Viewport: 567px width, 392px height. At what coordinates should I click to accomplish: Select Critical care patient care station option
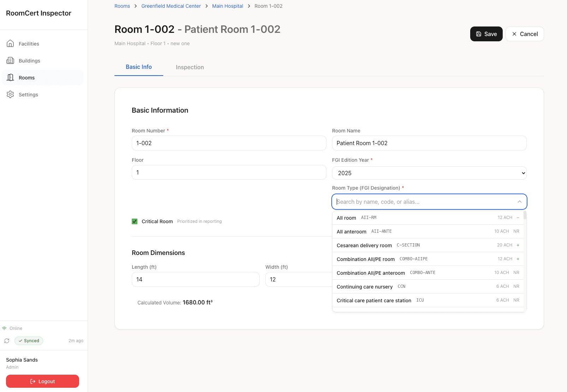(428, 300)
